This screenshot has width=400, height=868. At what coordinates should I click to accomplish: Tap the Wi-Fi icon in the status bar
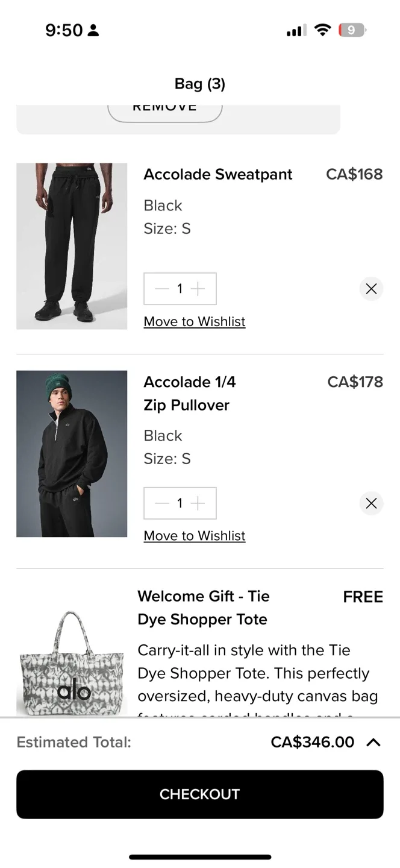point(323,30)
